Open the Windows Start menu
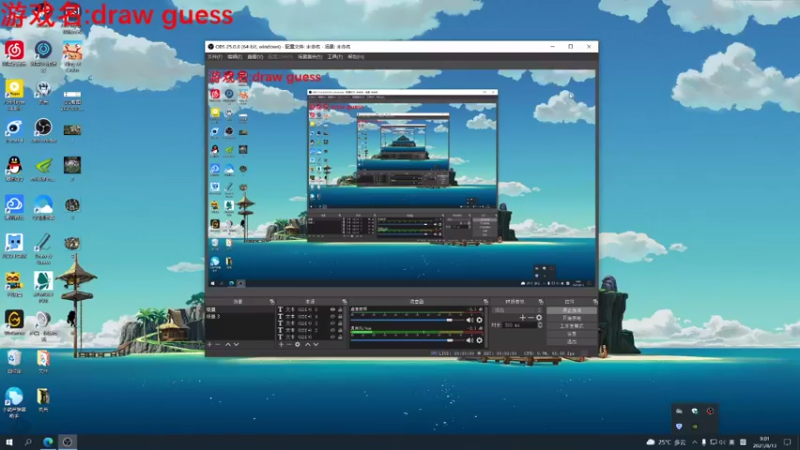The width and height of the screenshot is (800, 450). click(x=9, y=442)
